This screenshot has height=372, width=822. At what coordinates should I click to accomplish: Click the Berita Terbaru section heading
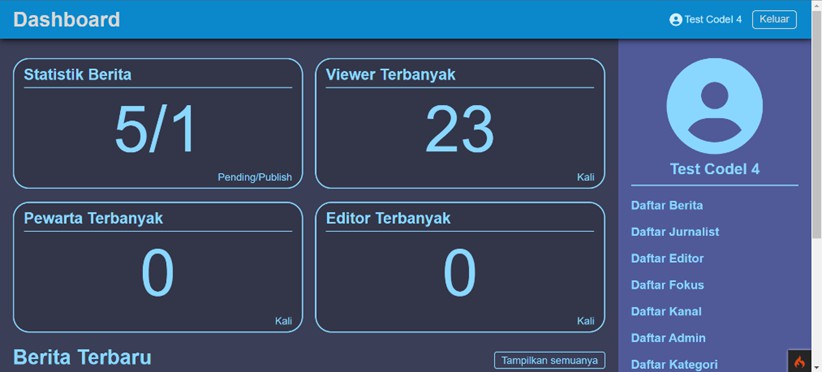tap(82, 357)
